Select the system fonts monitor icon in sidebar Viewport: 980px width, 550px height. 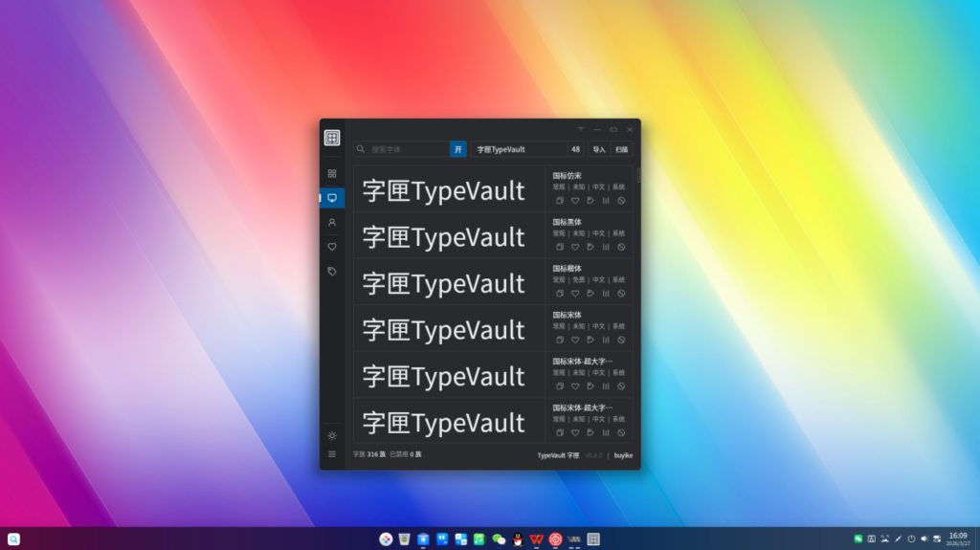332,198
